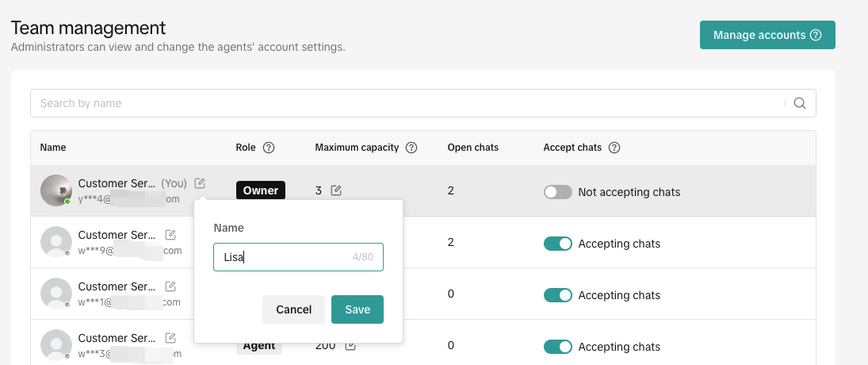The height and width of the screenshot is (365, 868).
Task: Click the Owner role badge
Action: point(261,190)
